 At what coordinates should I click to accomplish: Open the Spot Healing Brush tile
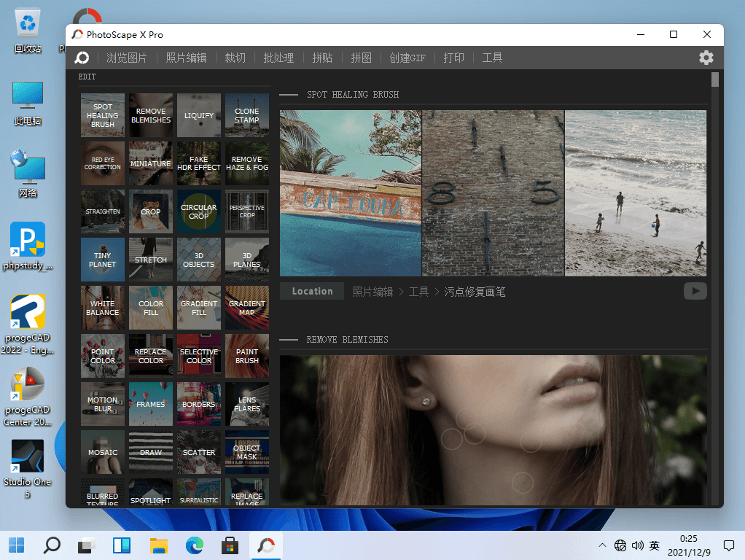(x=103, y=115)
